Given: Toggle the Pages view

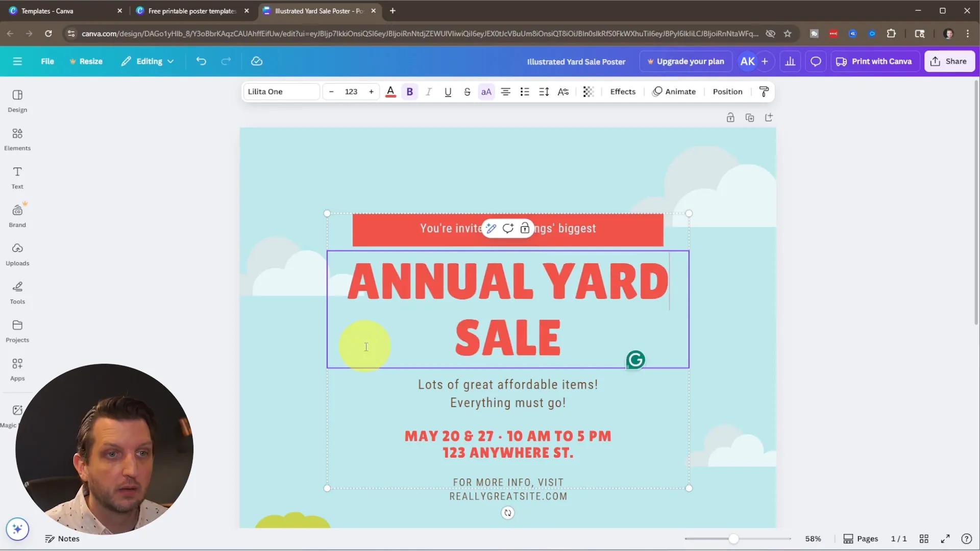Looking at the screenshot, I should click(x=861, y=539).
